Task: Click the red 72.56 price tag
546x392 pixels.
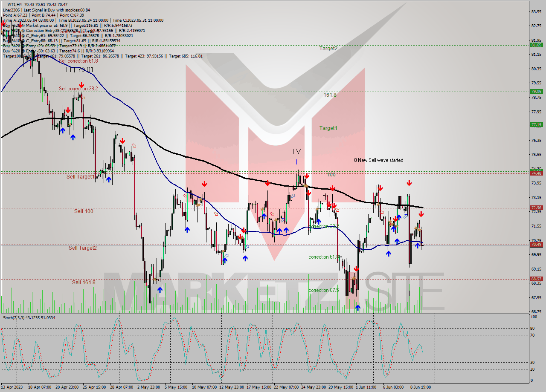Action: coord(536,208)
